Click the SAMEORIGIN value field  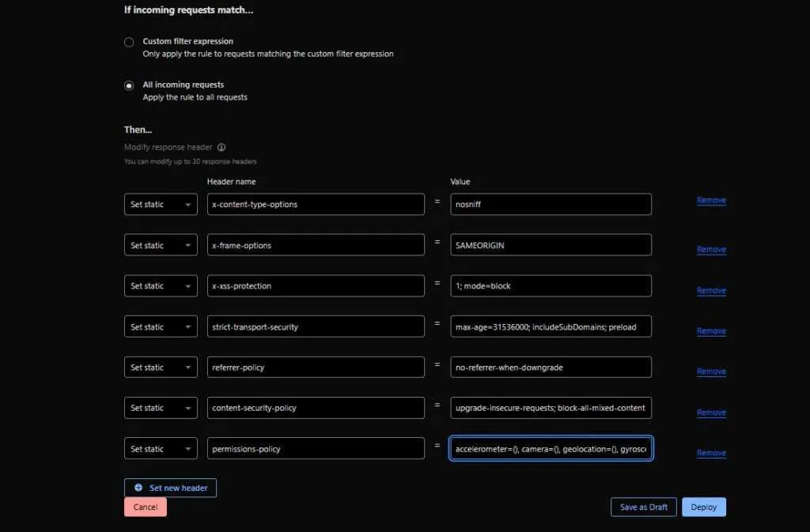(x=551, y=245)
